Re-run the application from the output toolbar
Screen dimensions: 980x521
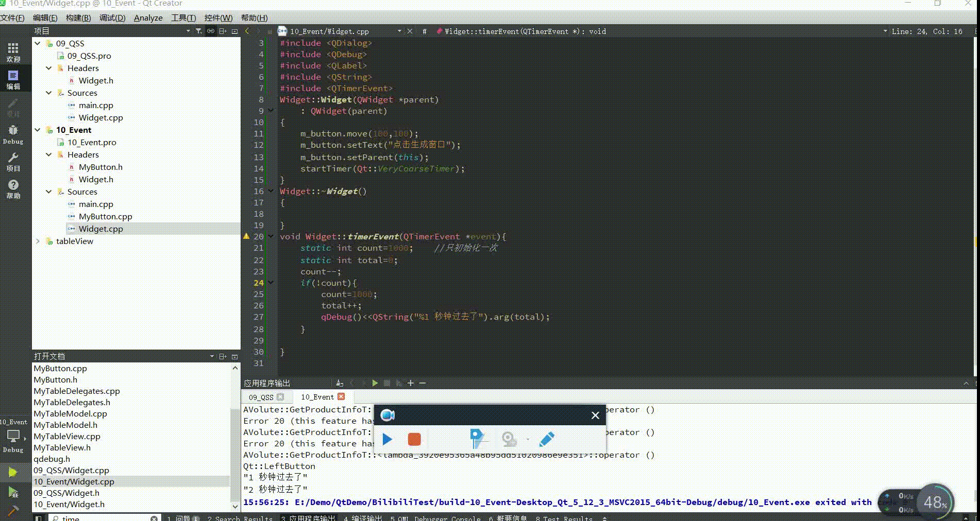(375, 383)
